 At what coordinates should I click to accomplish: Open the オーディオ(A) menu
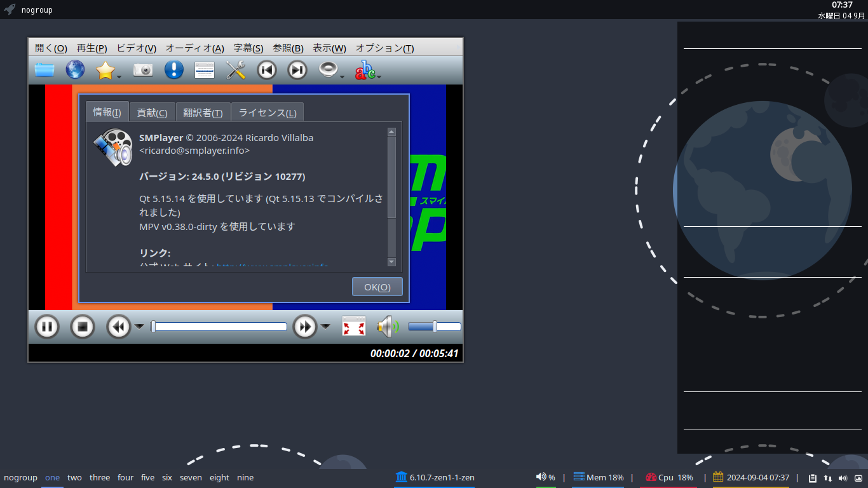click(194, 48)
